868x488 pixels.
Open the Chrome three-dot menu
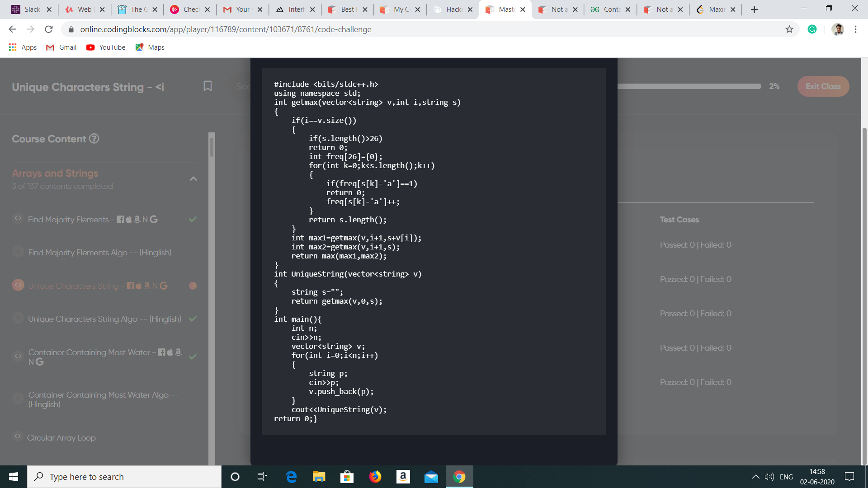pyautogui.click(x=855, y=29)
